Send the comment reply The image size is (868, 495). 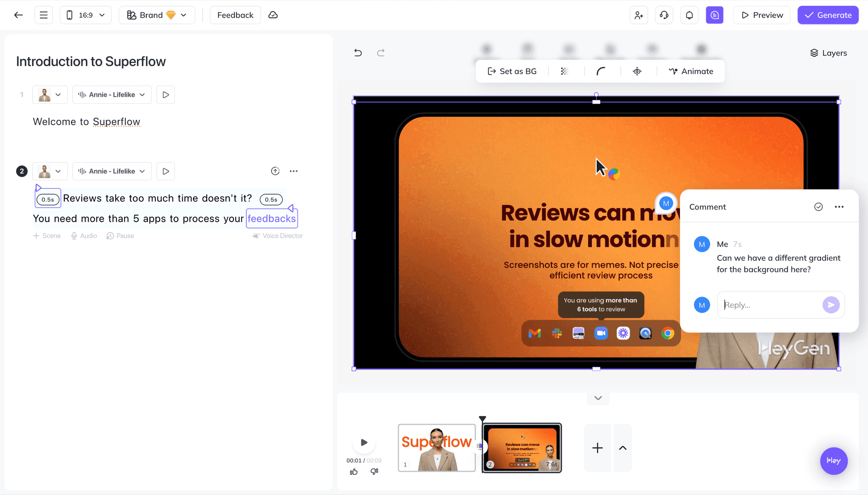831,305
